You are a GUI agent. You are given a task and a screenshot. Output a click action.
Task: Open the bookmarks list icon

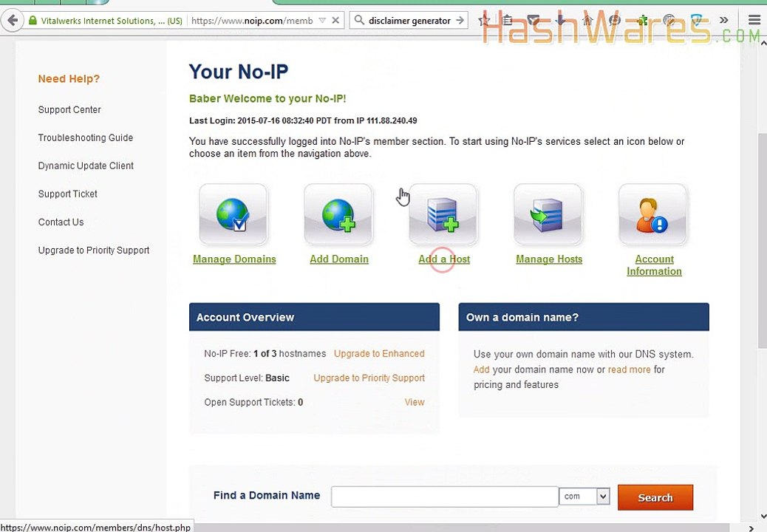pyautogui.click(x=508, y=21)
